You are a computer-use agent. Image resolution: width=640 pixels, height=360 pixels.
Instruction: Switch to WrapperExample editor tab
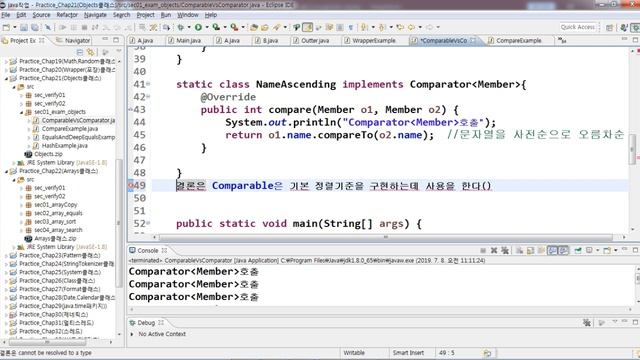pyautogui.click(x=370, y=40)
